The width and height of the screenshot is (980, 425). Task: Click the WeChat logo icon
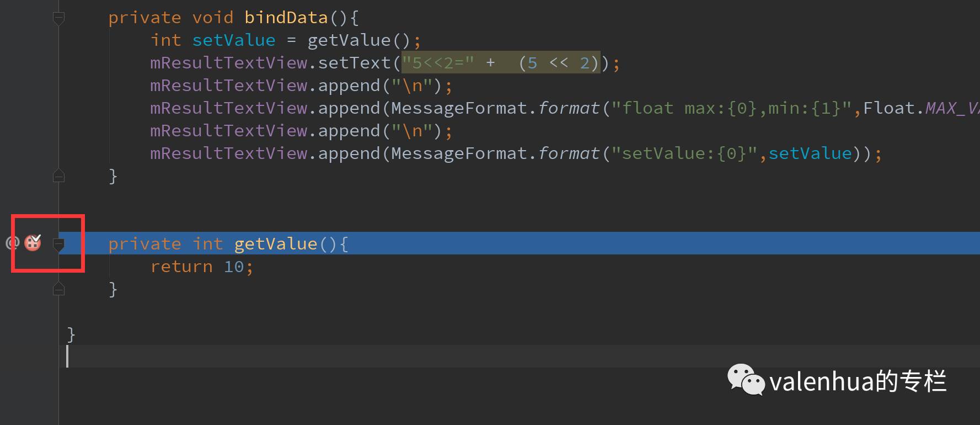click(x=745, y=380)
